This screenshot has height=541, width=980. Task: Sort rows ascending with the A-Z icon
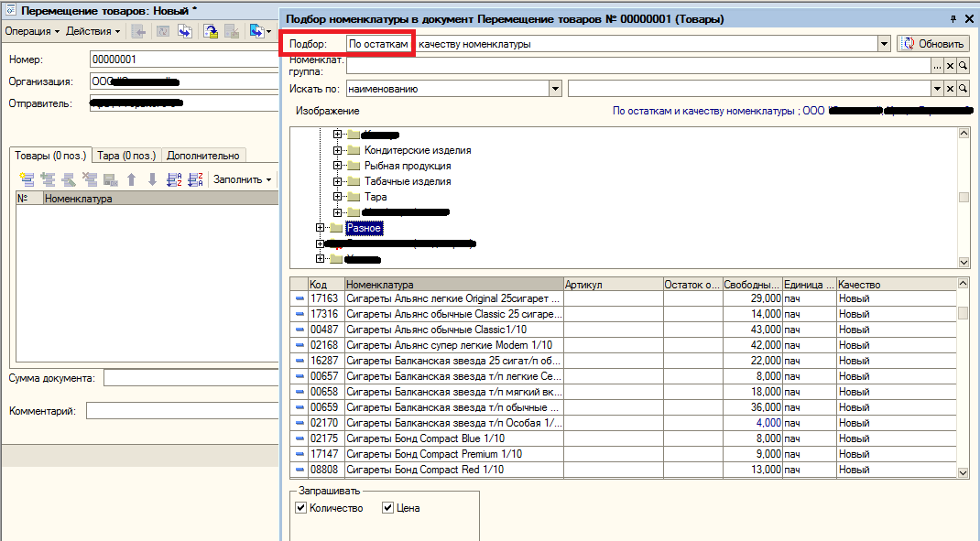click(175, 180)
